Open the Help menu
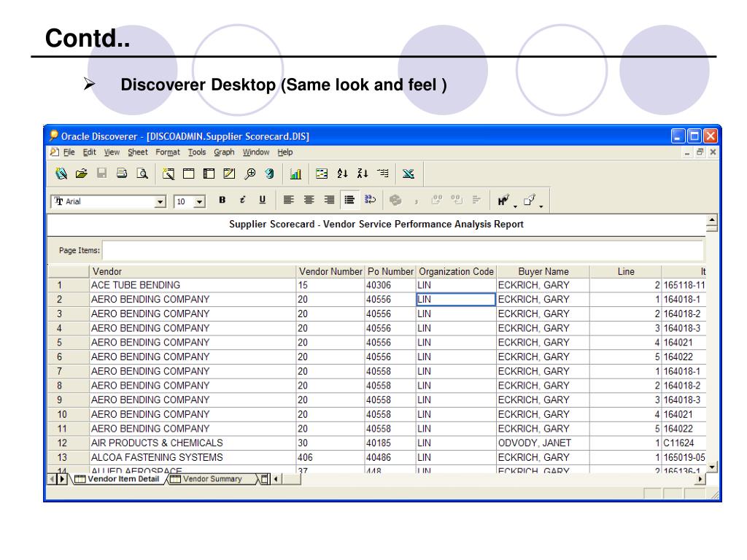Screen dimensions: 747x560 [285, 152]
